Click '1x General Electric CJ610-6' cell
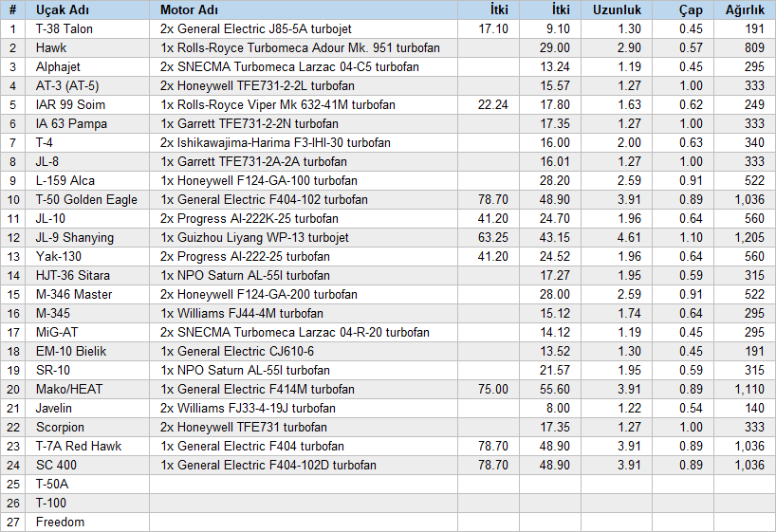Image resolution: width=776 pixels, height=532 pixels. click(304, 352)
